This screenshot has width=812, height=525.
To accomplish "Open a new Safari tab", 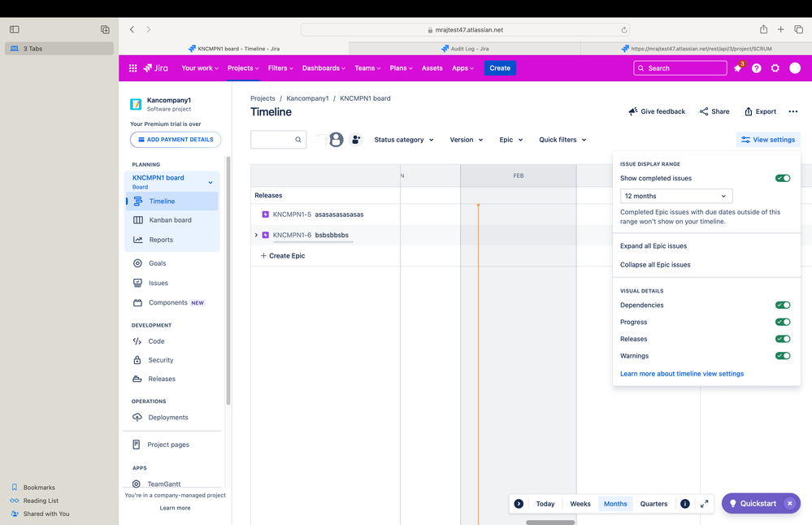I will point(780,29).
